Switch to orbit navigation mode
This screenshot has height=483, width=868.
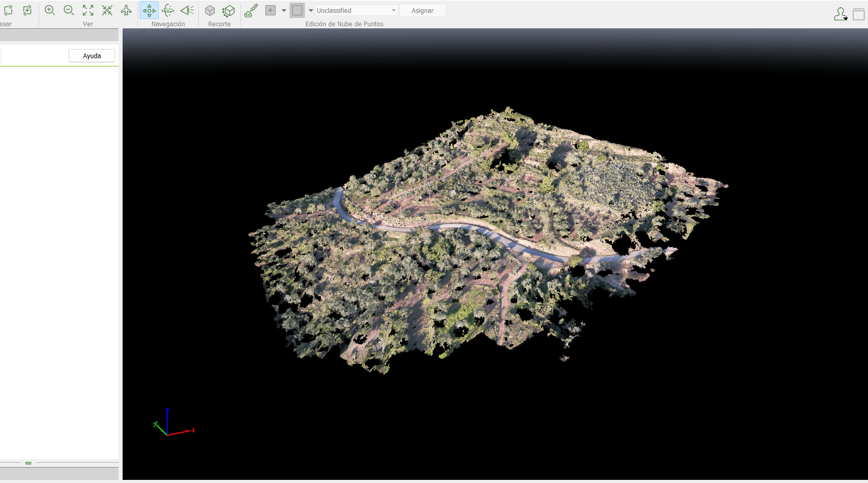168,10
